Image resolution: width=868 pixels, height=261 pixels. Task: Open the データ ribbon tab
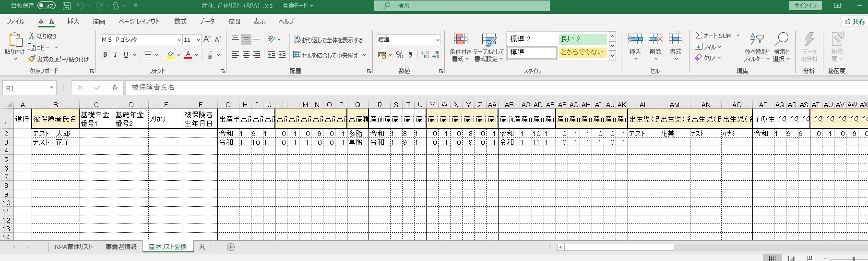tap(207, 22)
